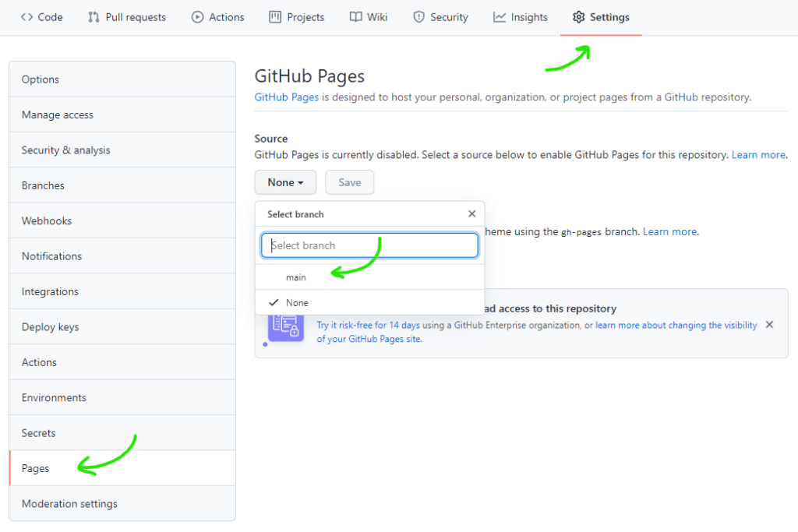Select the None branch option
Screen dimensions: 798x532
click(x=369, y=303)
